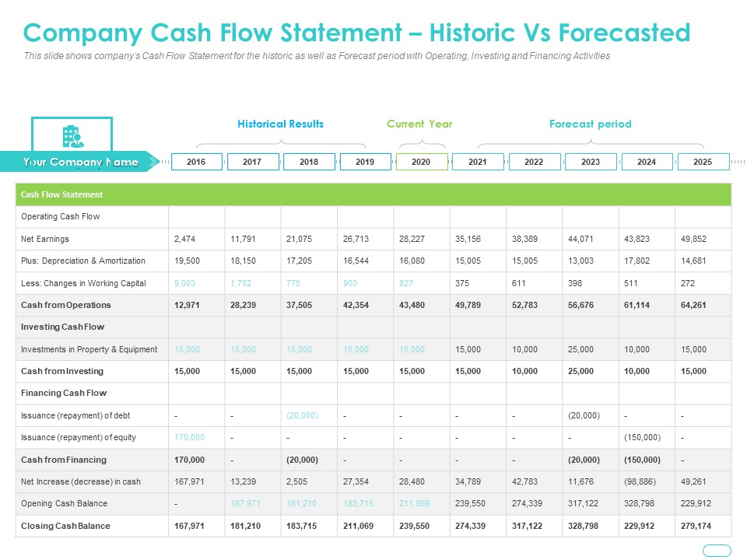Click the Closing Cash Balance label

point(65,527)
